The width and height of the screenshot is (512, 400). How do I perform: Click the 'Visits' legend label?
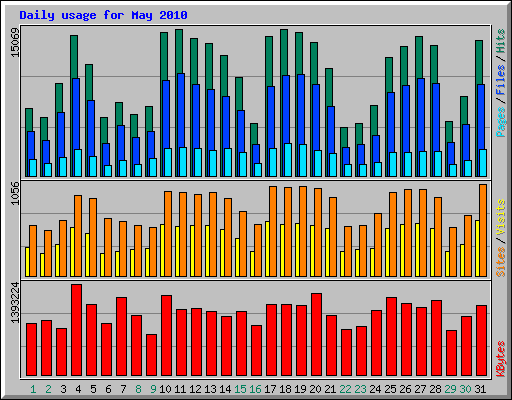[501, 218]
